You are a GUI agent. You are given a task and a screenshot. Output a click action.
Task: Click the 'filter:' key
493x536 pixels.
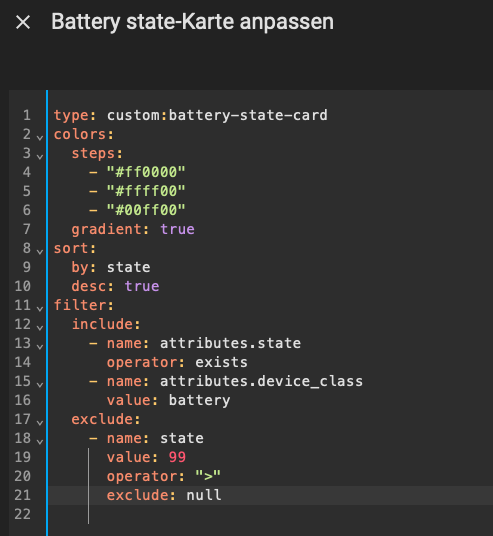point(83,305)
